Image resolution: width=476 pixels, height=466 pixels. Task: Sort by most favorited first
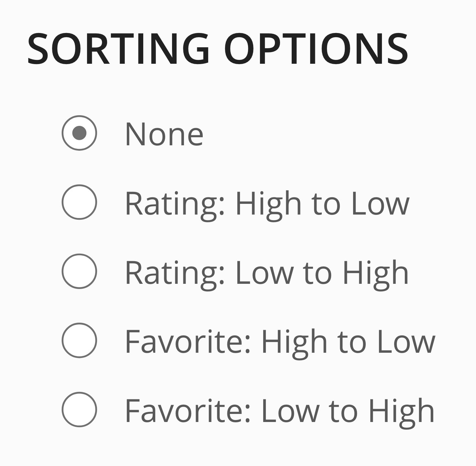point(79,340)
